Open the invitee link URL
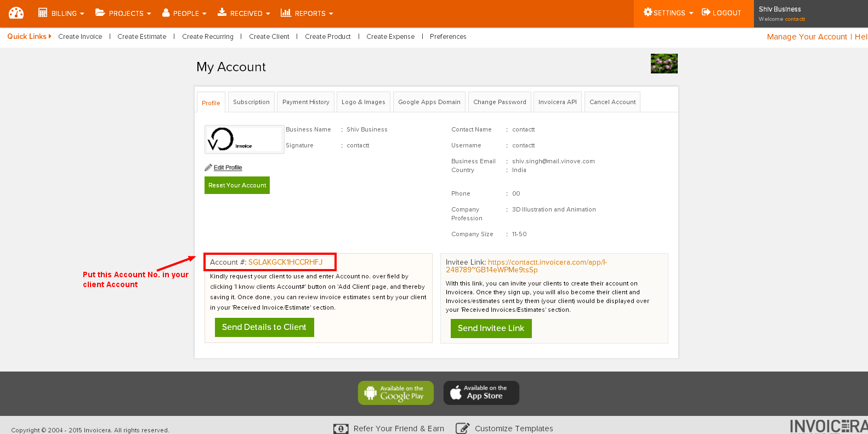The width and height of the screenshot is (868, 434). point(526,266)
